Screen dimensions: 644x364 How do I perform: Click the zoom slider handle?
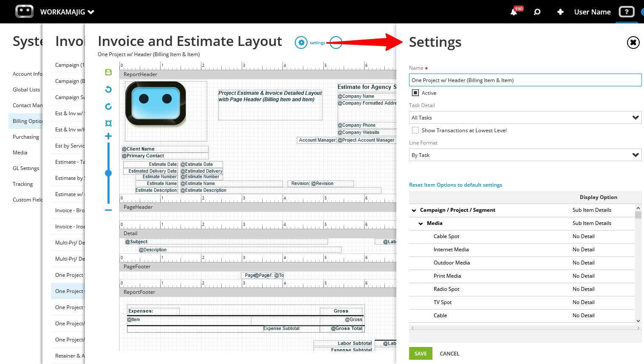point(108,173)
